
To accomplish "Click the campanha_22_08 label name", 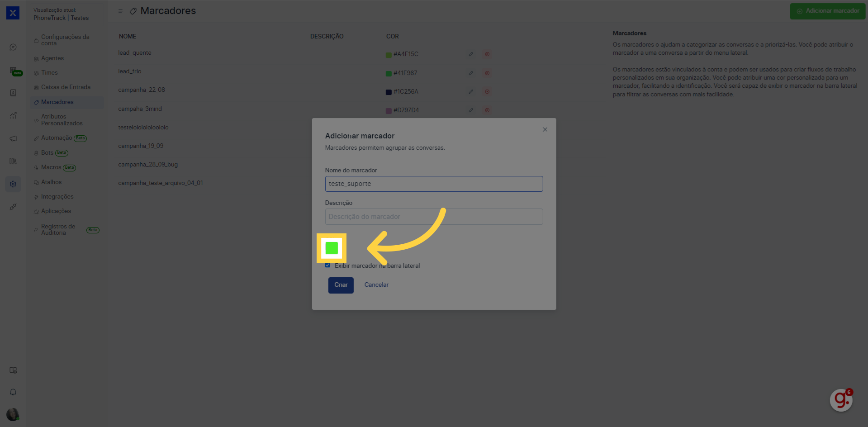I will click(x=142, y=90).
